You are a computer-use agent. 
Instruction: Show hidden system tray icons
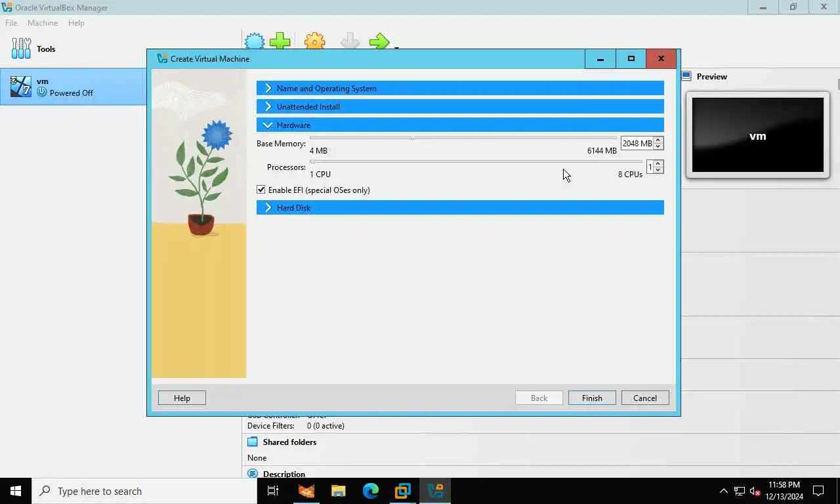pyautogui.click(x=724, y=491)
